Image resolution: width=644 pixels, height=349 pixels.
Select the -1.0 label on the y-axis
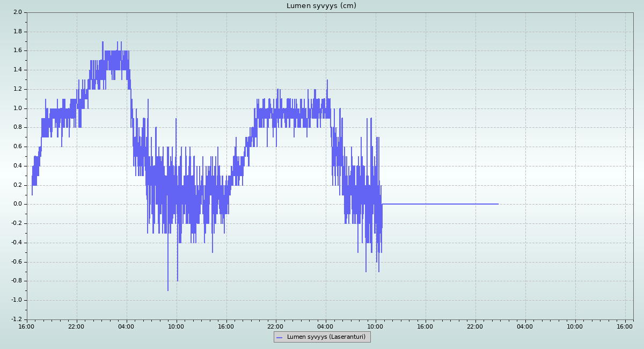pos(16,300)
